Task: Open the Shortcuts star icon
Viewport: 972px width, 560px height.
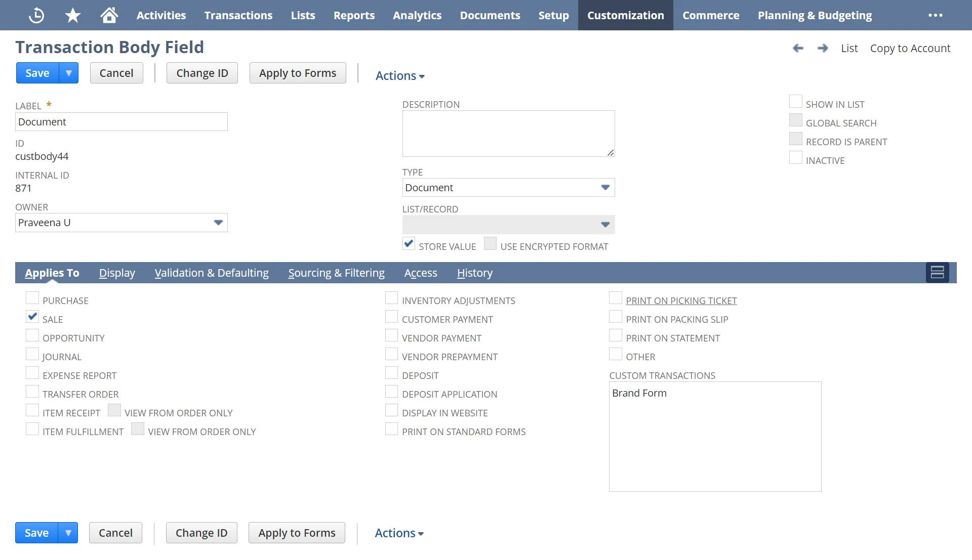Action: tap(73, 15)
